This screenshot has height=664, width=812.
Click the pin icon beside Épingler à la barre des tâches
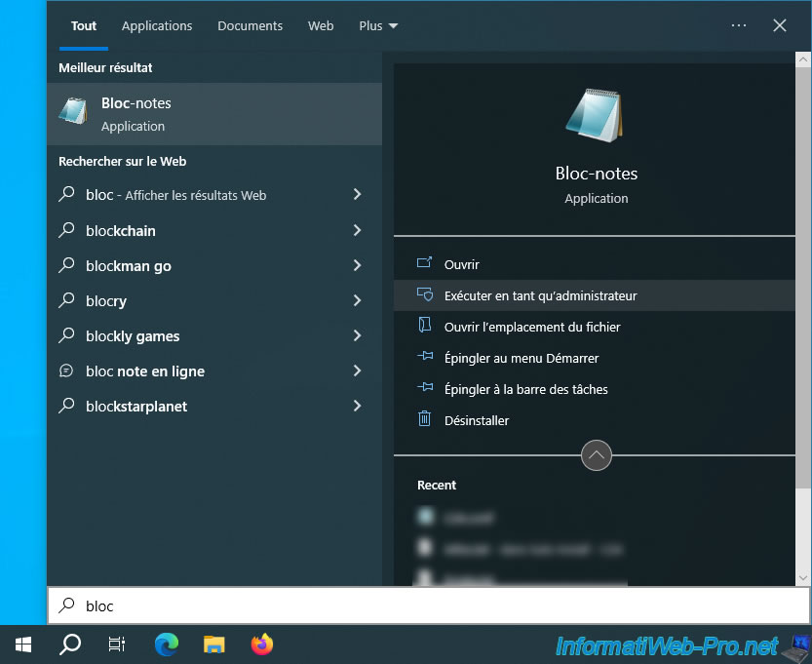click(x=425, y=387)
